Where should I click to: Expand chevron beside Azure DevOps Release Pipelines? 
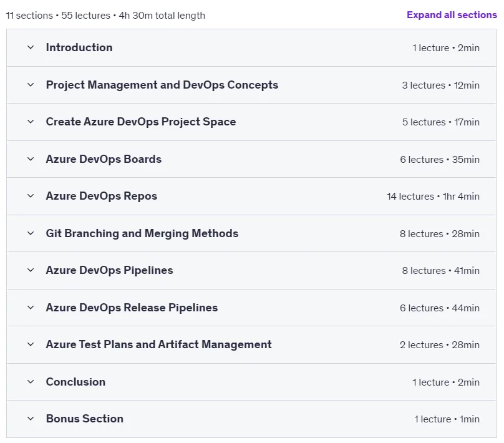tap(31, 308)
